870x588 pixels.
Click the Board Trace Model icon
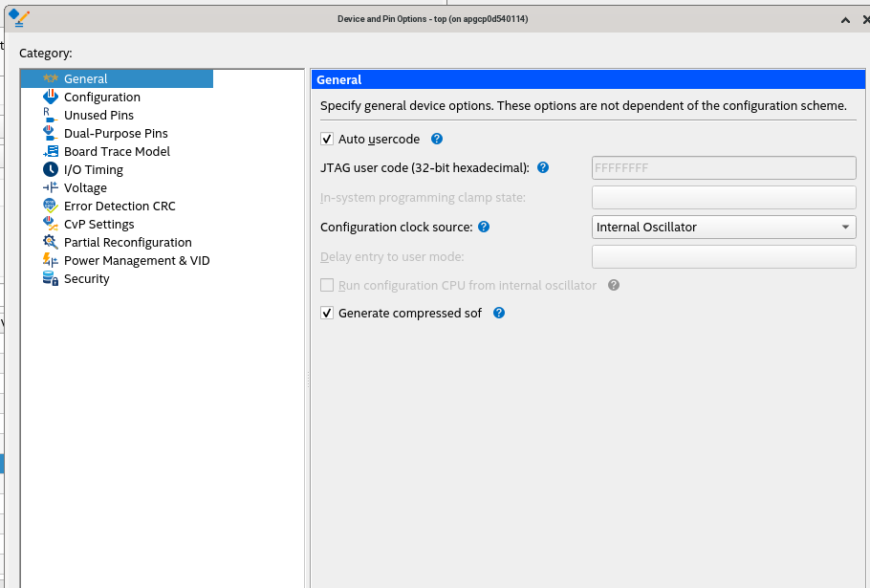[x=51, y=151]
